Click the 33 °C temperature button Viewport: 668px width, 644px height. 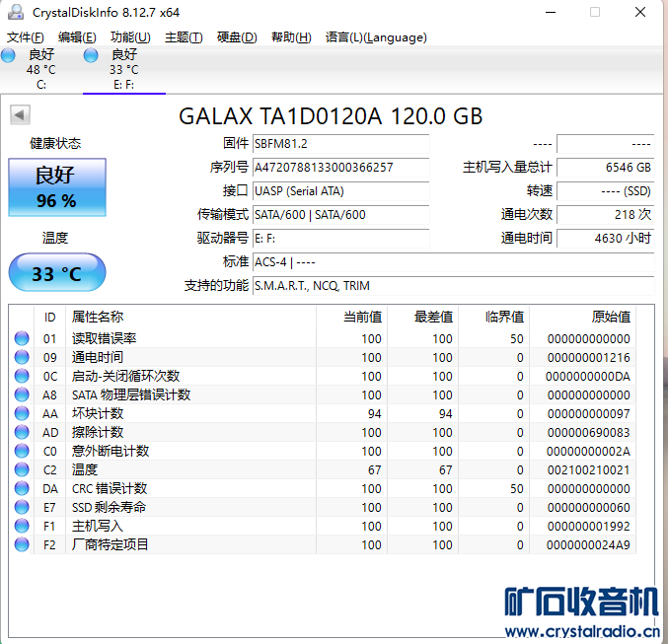click(x=57, y=272)
